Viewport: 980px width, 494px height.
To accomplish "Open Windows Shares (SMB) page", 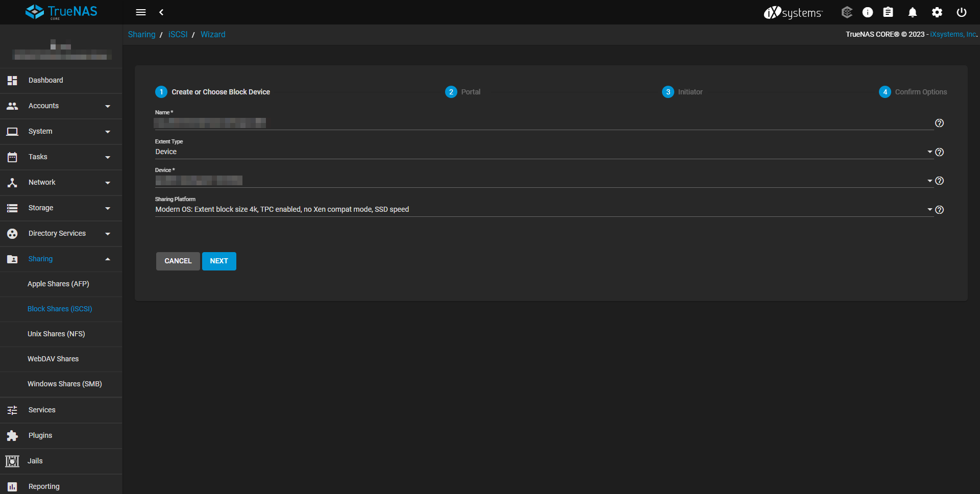I will 65,384.
